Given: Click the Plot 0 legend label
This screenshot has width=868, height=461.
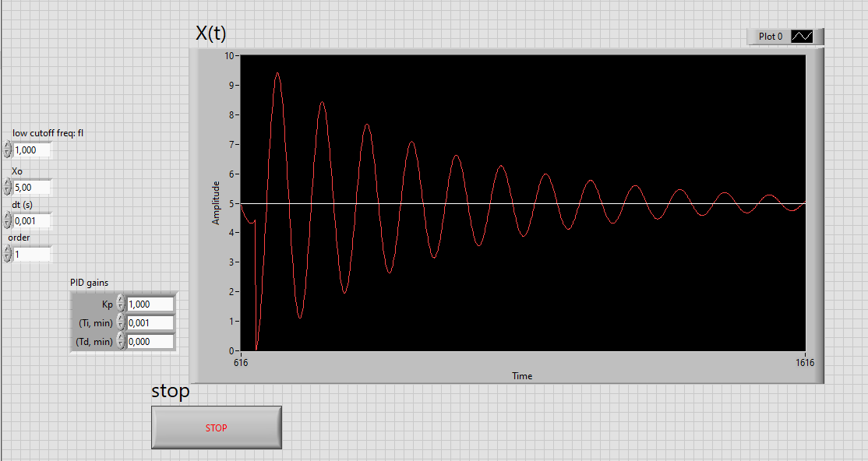Looking at the screenshot, I should tap(771, 37).
